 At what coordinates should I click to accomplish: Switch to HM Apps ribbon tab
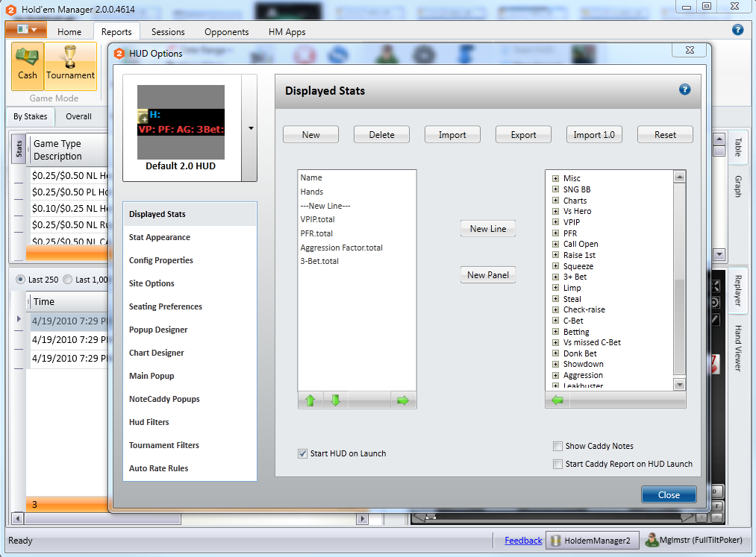pos(287,32)
